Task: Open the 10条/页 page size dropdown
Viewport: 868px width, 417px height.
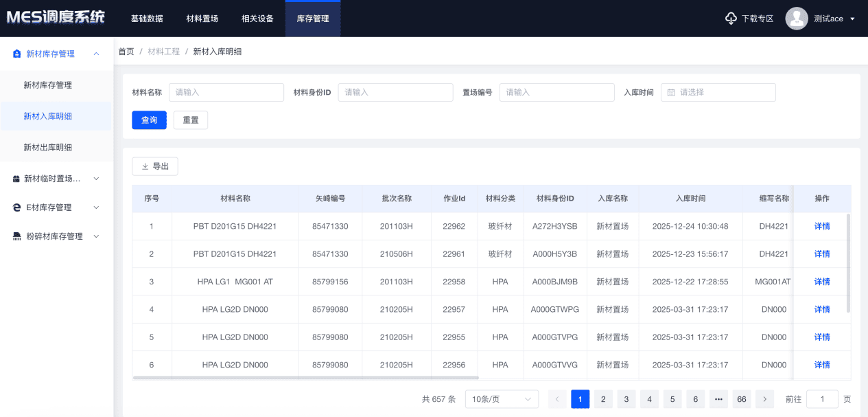Action: (501, 399)
